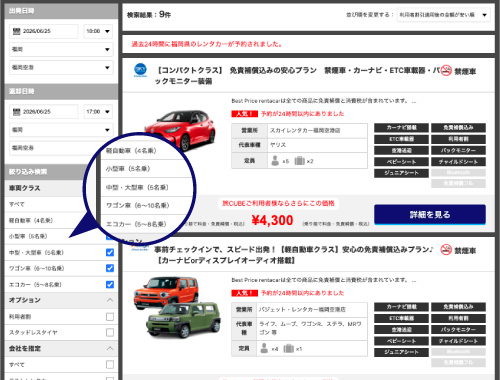This screenshot has width=500, height=380.
Task: Collapse the オプション section chevron
Action: pyautogui.click(x=110, y=300)
